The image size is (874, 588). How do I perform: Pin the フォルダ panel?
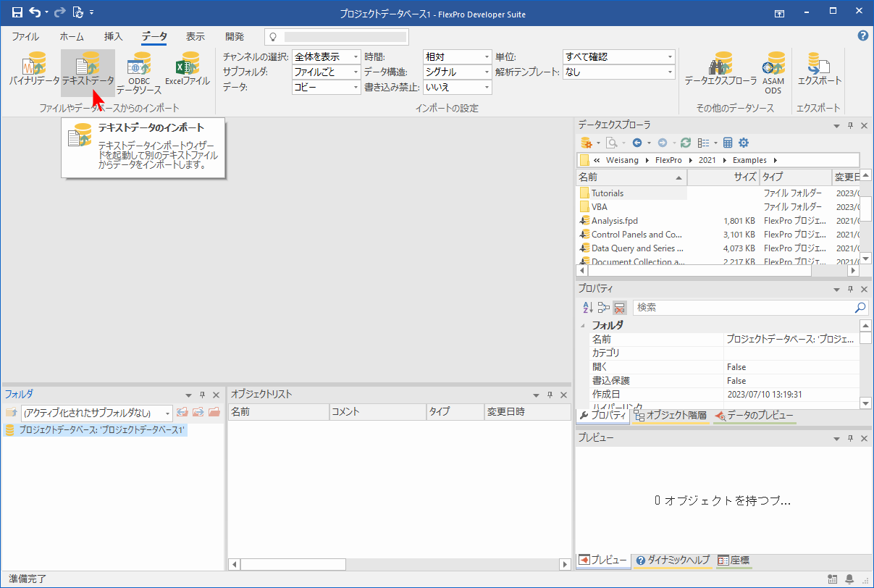coord(202,395)
